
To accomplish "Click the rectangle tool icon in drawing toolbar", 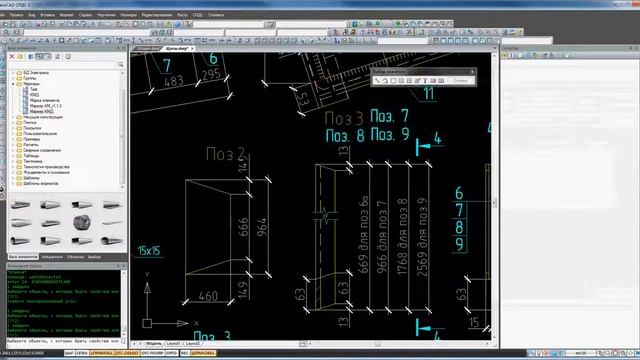I will (x=62, y=40).
